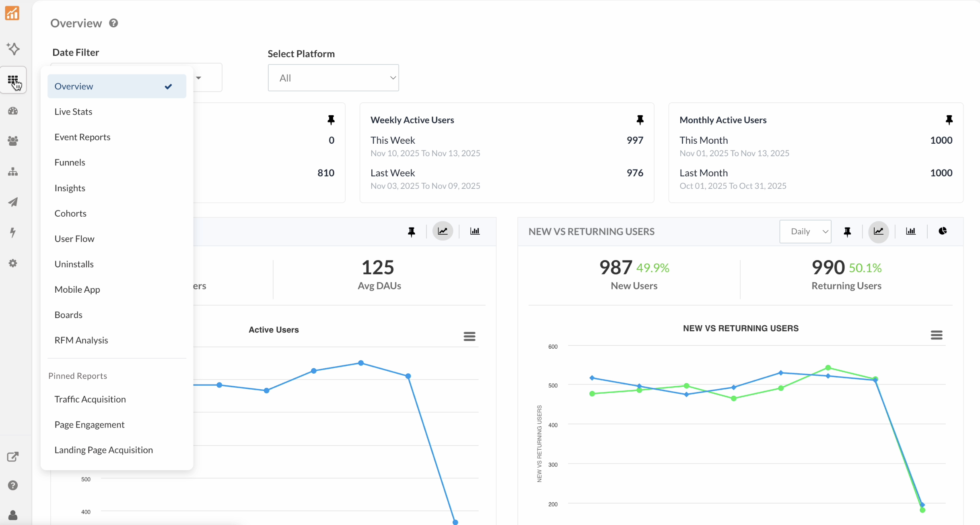Toggle pie chart view for New Vs Returning Users

click(943, 231)
